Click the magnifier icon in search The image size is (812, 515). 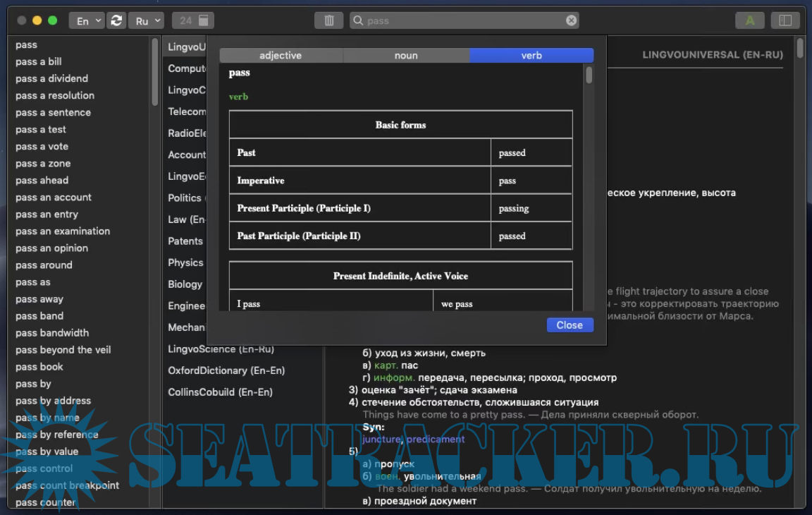(x=358, y=20)
